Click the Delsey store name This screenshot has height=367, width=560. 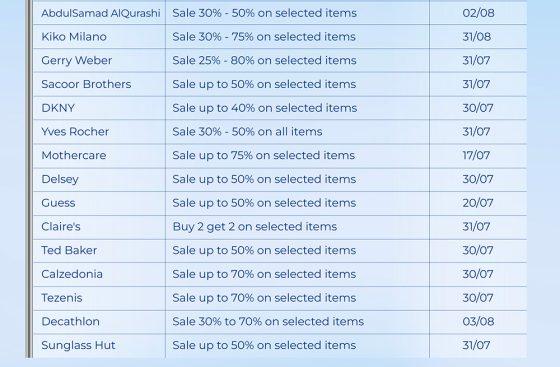tap(60, 179)
